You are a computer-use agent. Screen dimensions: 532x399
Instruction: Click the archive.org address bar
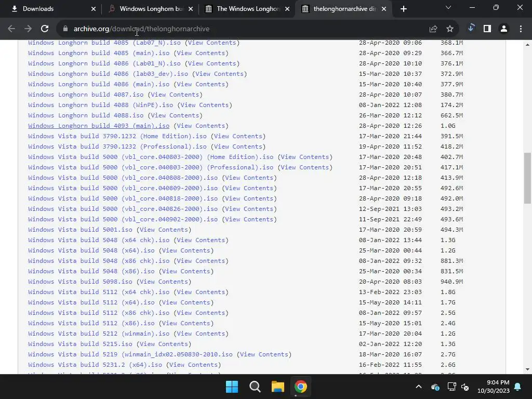pos(243,29)
